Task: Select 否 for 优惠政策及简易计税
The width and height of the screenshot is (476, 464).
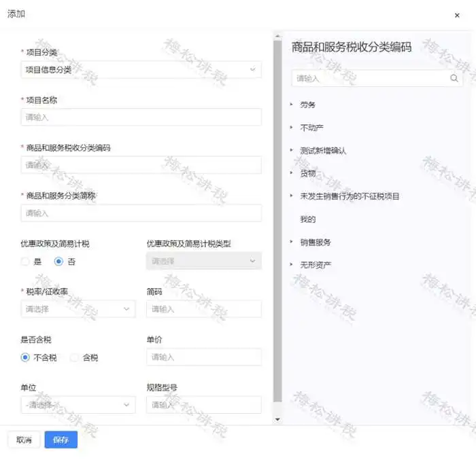Action: 59,262
